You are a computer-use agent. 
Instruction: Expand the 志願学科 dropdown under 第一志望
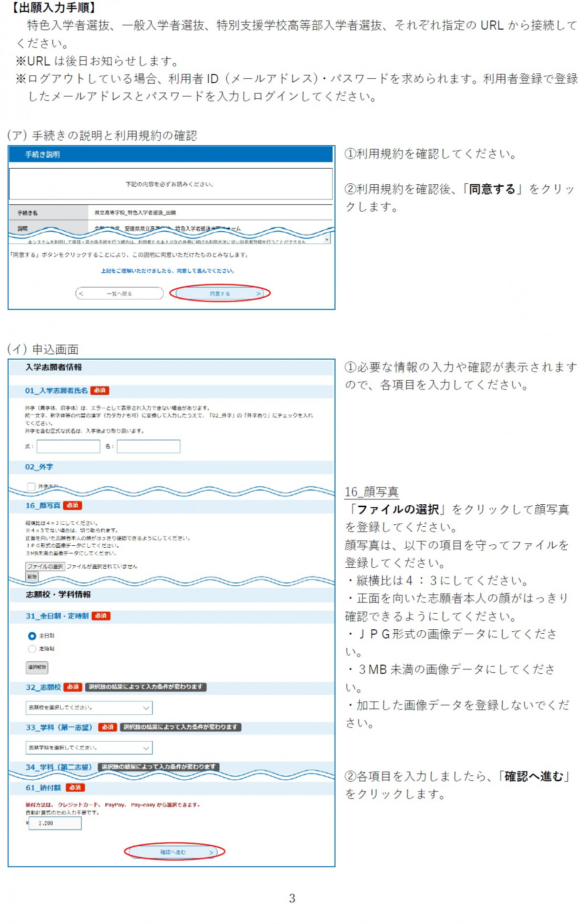pyautogui.click(x=89, y=748)
